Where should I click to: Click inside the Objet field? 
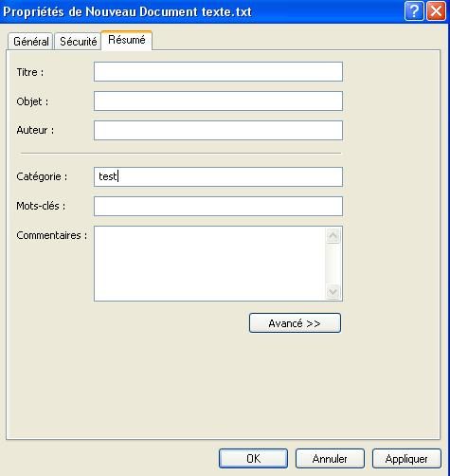(x=218, y=101)
